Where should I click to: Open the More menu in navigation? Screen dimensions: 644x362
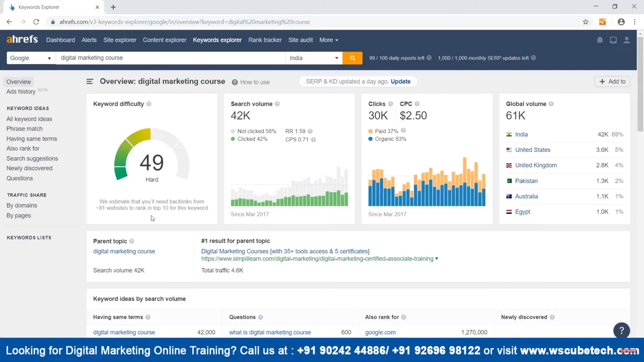click(329, 40)
